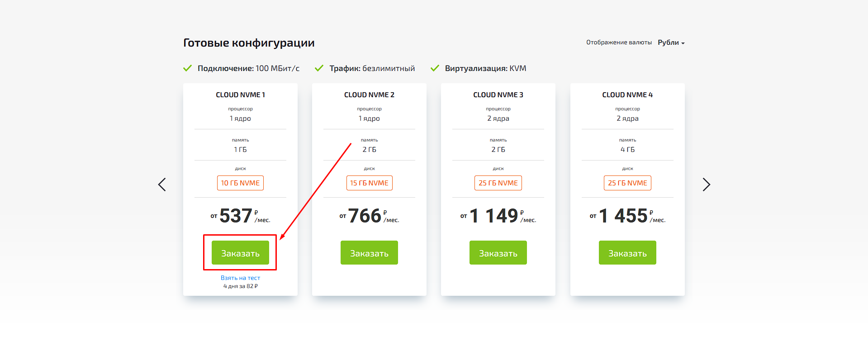Screen dimensions: 868x341
Task: Open the Взять на тест link
Action: [x=240, y=278]
